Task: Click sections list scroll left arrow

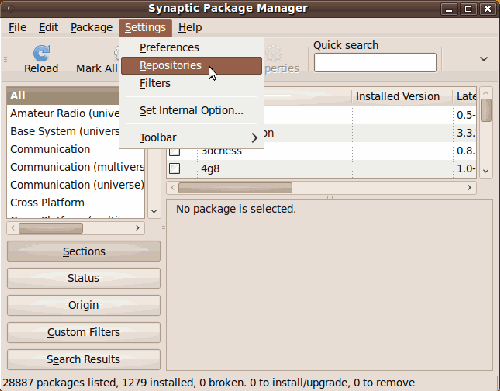Action: click(x=13, y=228)
